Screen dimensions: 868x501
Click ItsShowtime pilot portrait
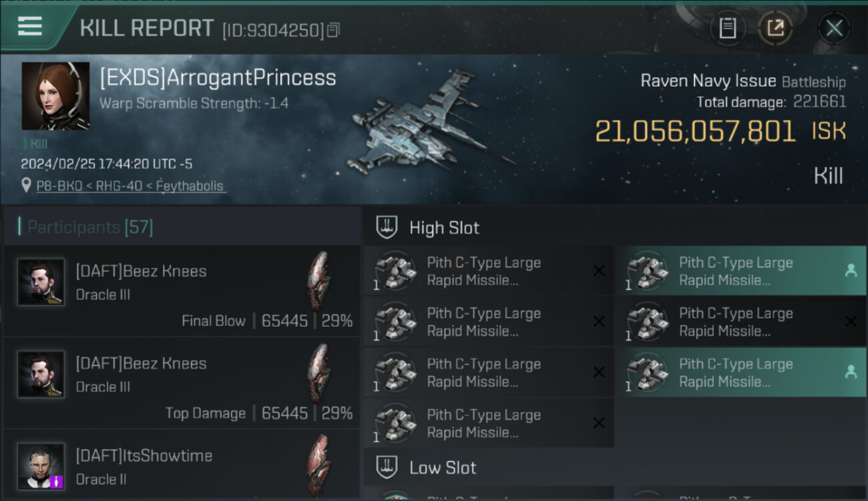(x=41, y=466)
